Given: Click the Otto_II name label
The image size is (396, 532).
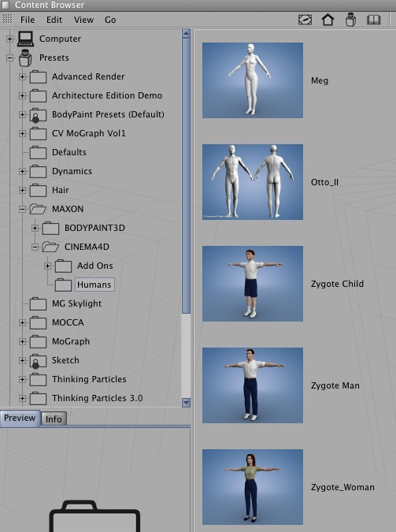Looking at the screenshot, I should tap(324, 182).
